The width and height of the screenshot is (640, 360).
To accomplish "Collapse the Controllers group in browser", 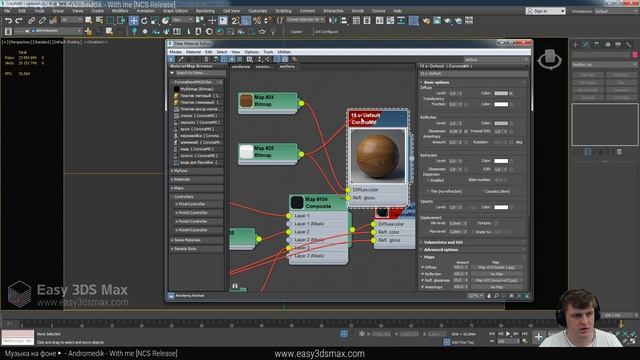I will pos(197,196).
